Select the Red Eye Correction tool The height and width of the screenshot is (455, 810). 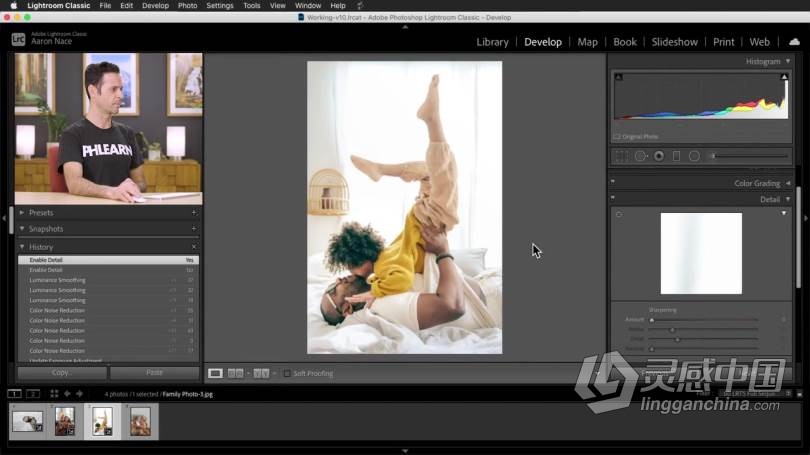pyautogui.click(x=659, y=156)
